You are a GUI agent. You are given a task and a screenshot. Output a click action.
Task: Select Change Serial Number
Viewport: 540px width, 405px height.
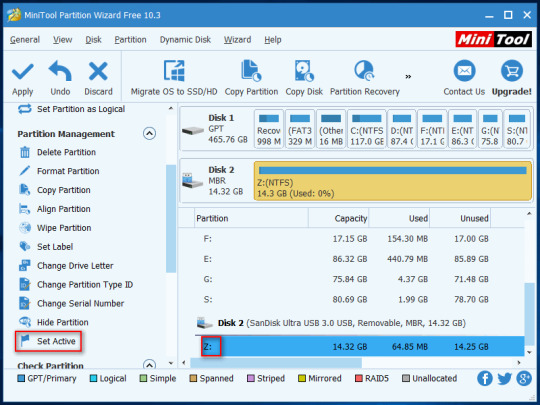tap(71, 303)
